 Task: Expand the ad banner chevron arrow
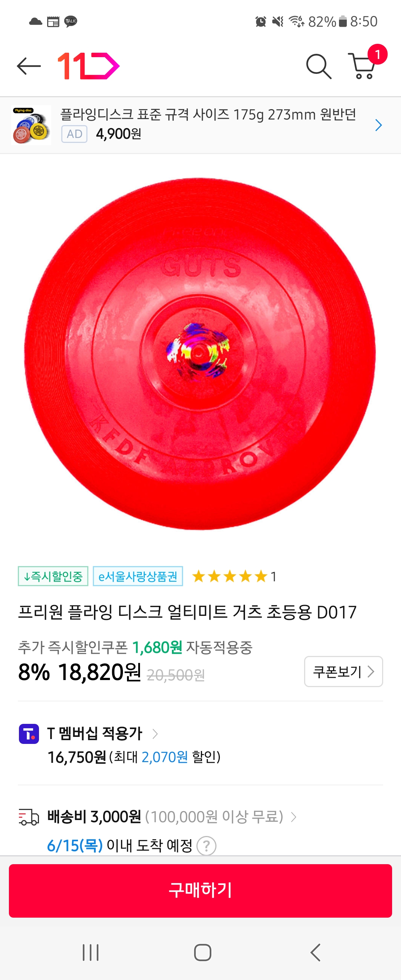(x=378, y=125)
